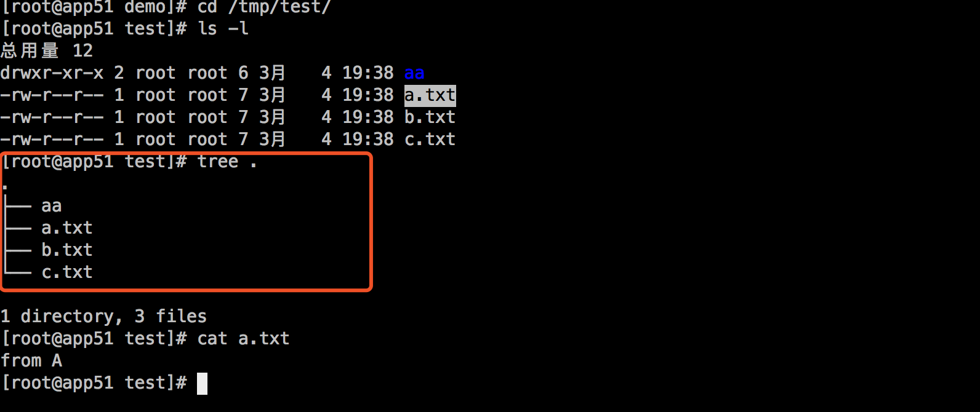Select the highlighted a.txt filename
The height and width of the screenshot is (412, 980).
(x=430, y=95)
